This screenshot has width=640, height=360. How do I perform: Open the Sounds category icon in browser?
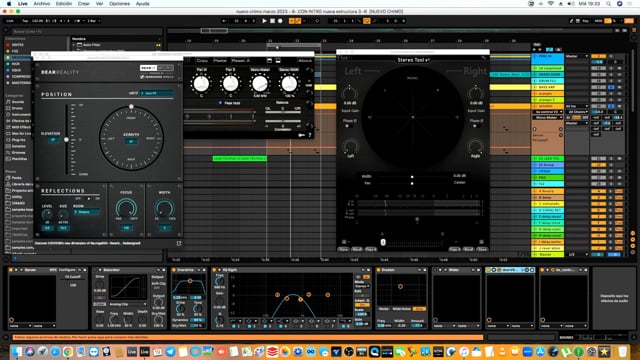click(x=8, y=102)
